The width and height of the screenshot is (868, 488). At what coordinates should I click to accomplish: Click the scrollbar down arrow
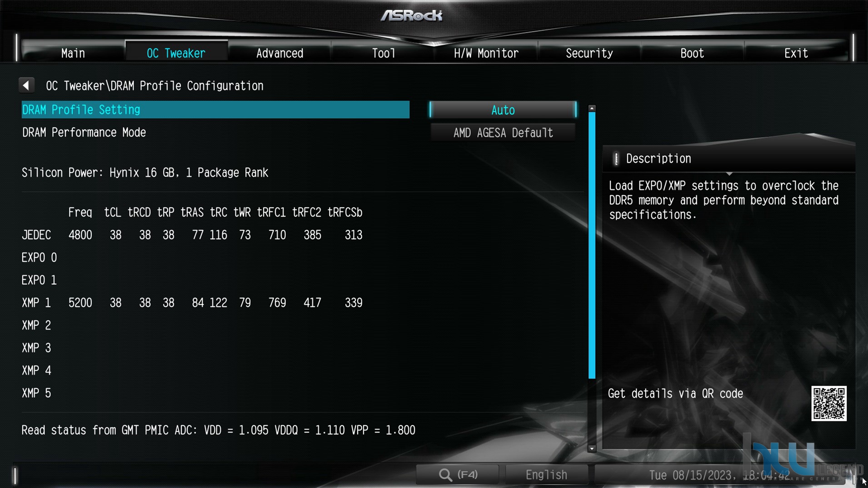point(592,448)
